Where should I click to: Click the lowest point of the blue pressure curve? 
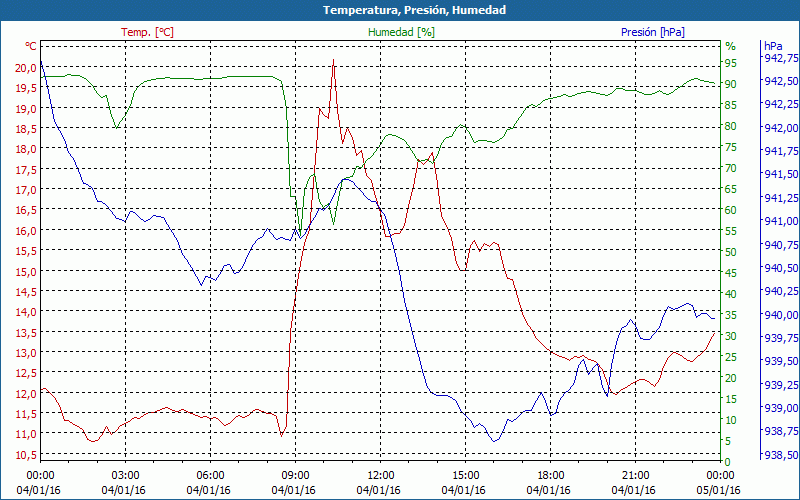point(494,441)
